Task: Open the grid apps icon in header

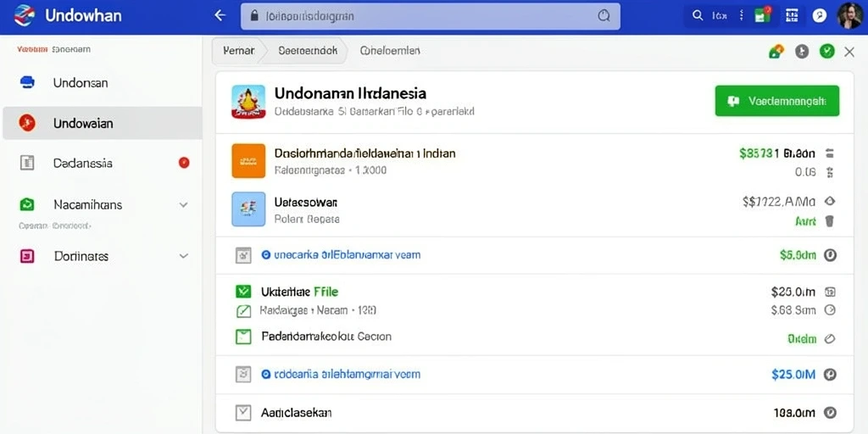Action: (x=793, y=15)
